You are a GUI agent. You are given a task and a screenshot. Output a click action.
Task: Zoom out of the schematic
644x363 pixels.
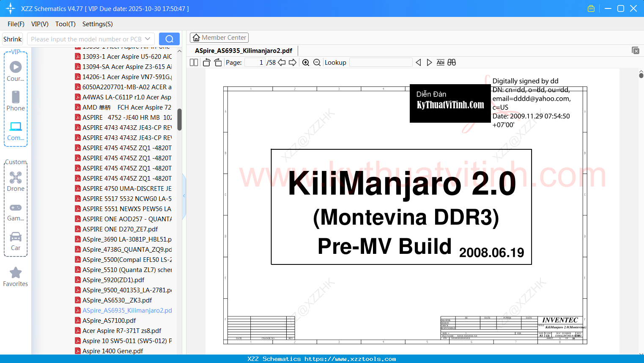[x=317, y=63]
